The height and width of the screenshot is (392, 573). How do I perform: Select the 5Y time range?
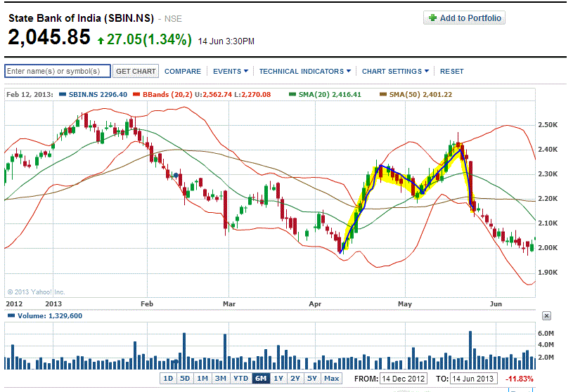click(311, 379)
